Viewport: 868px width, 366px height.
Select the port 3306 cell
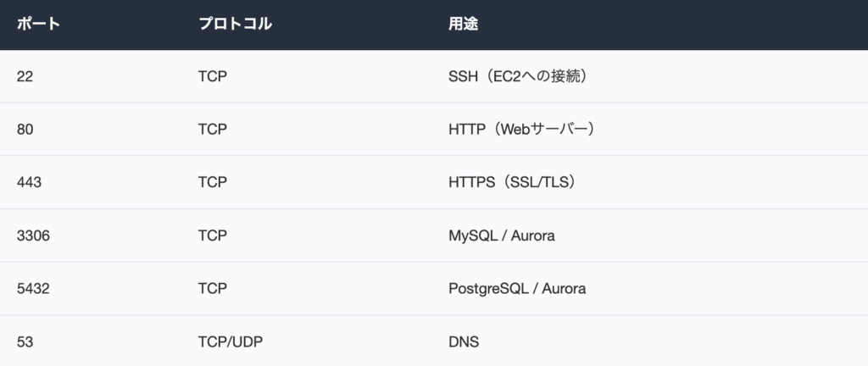tap(33, 236)
